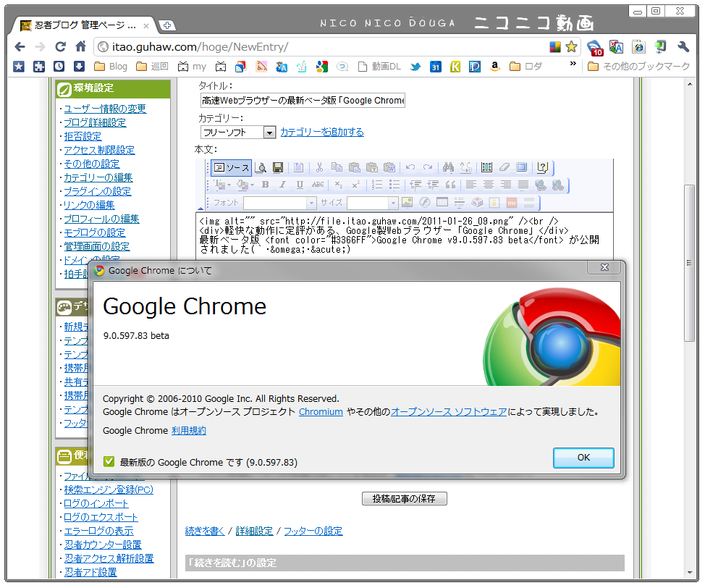The height and width of the screenshot is (588, 705).
Task: Open the 巡回 bookmark folder
Action: point(153,67)
